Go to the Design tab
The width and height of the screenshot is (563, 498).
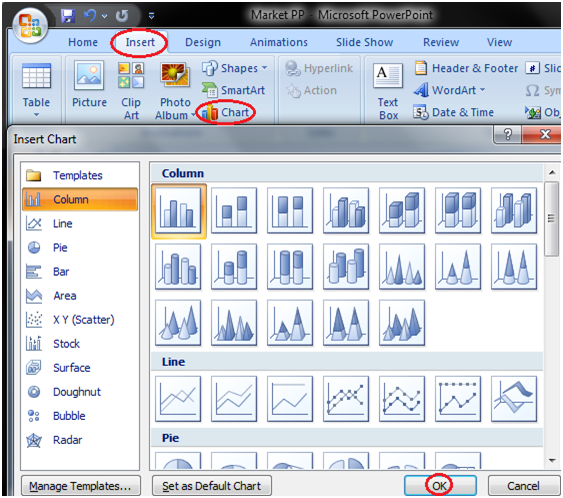pos(203,42)
